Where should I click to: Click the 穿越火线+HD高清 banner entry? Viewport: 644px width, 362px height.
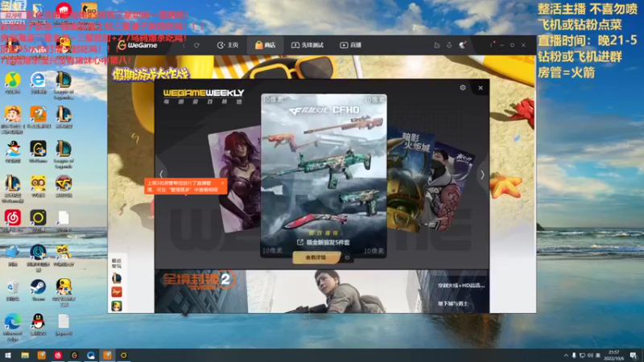coord(460,286)
